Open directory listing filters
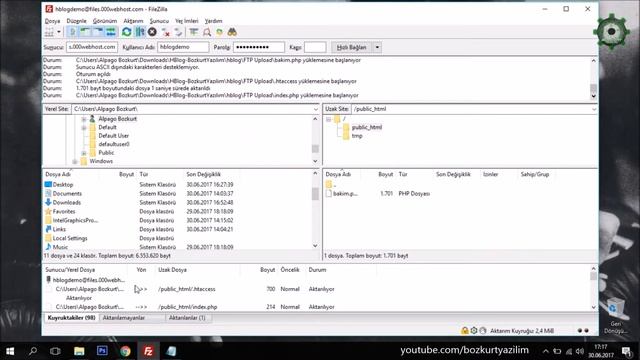The image size is (640, 360). coord(193,32)
